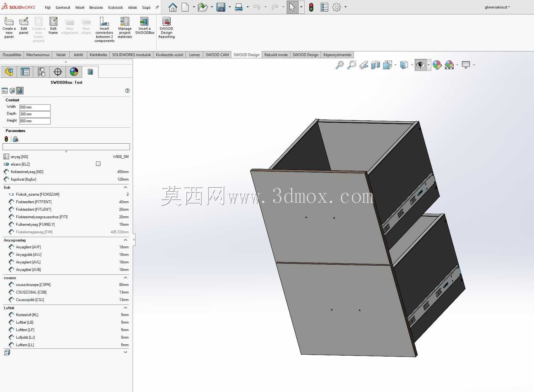Toggle Section View icon
Screen dimensions: 534x392
coord(376,65)
